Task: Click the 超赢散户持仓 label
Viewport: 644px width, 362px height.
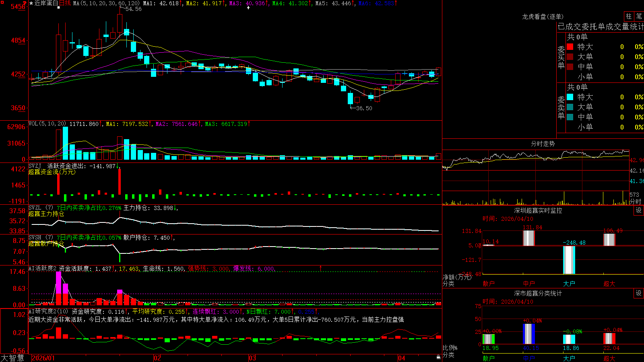Action: pos(46,243)
